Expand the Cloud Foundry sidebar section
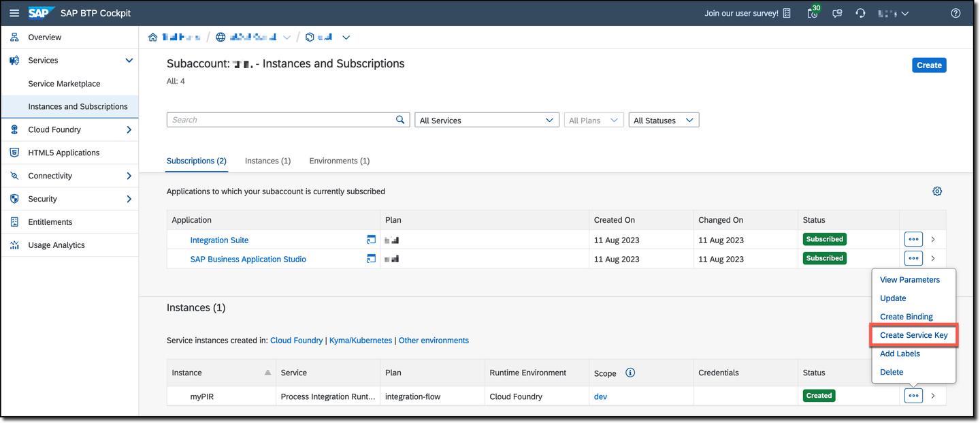This screenshot has width=980, height=423. click(129, 129)
